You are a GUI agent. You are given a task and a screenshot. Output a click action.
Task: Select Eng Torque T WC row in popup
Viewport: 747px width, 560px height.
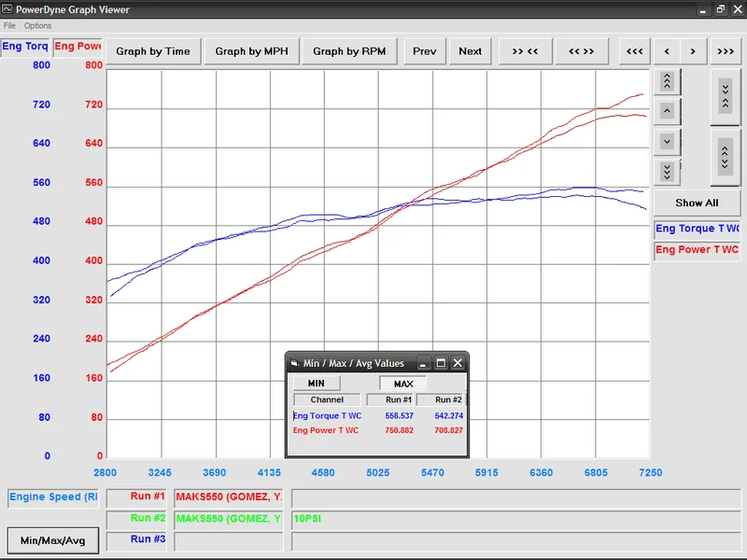[x=328, y=415]
